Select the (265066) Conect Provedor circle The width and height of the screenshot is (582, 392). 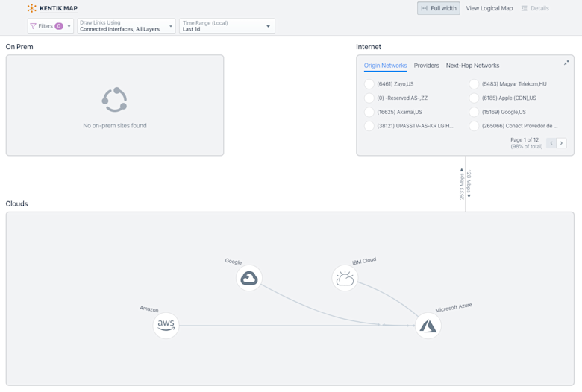click(x=474, y=126)
